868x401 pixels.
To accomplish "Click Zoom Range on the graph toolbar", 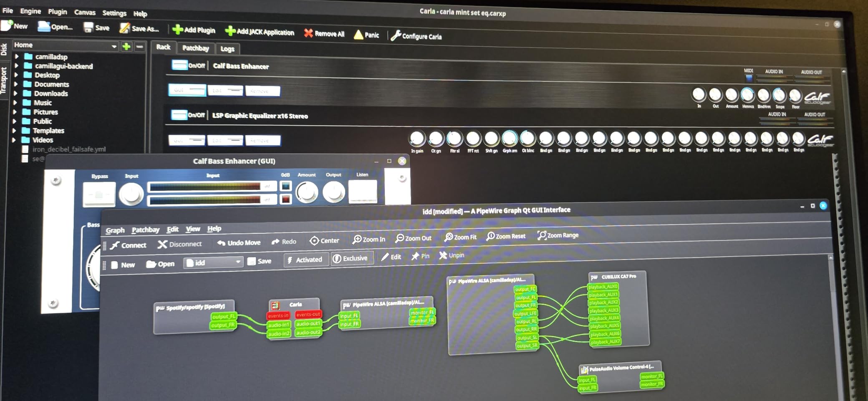I will (x=558, y=235).
